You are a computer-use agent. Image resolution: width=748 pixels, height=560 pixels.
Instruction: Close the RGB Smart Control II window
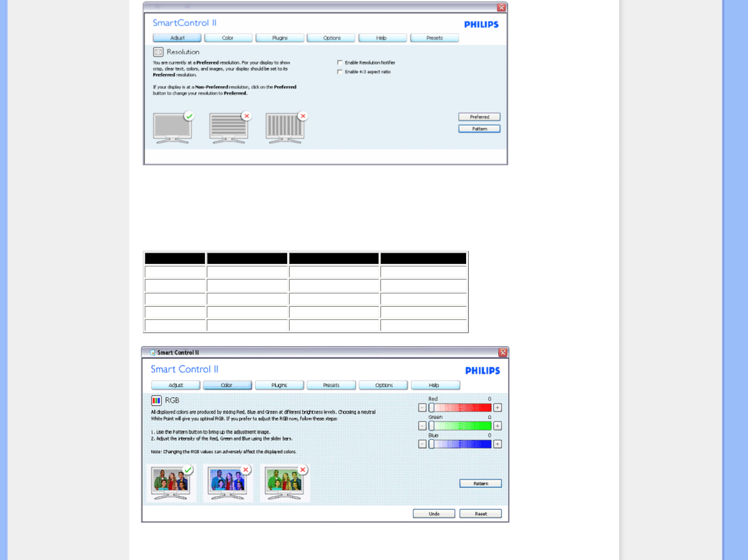tap(503, 352)
